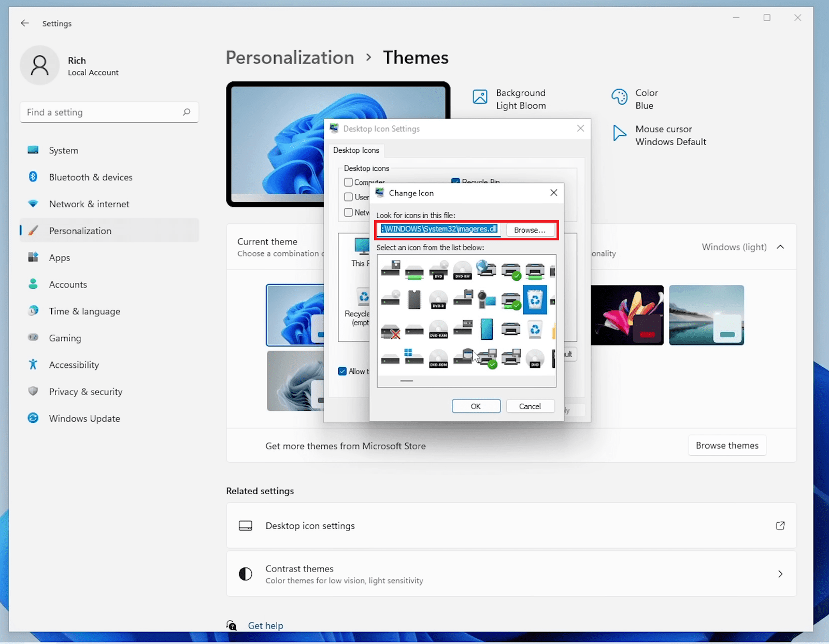The height and width of the screenshot is (644, 829).
Task: Expand Contrast themes settings
Action: coord(780,574)
